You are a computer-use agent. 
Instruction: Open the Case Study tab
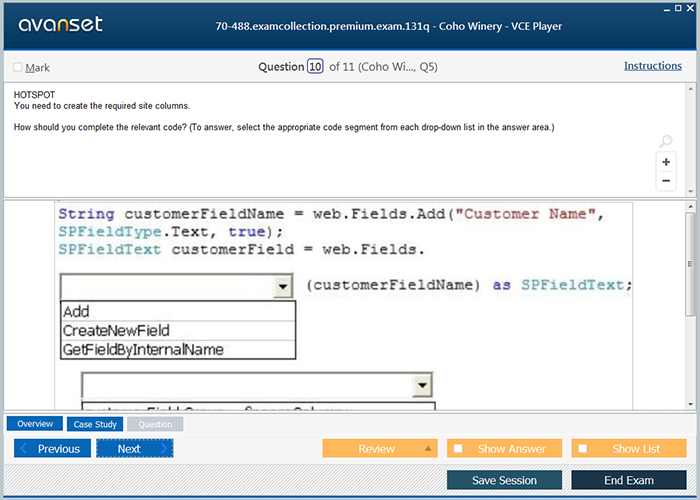(95, 424)
